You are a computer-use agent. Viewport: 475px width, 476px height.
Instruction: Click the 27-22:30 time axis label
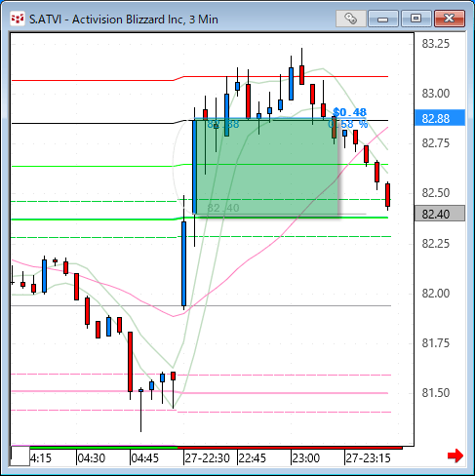click(x=207, y=458)
